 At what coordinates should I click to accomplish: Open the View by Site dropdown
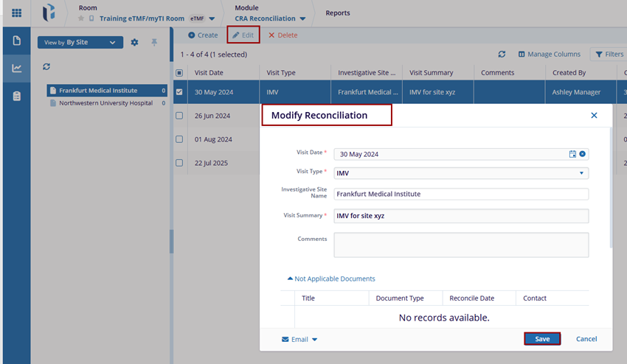tap(80, 43)
